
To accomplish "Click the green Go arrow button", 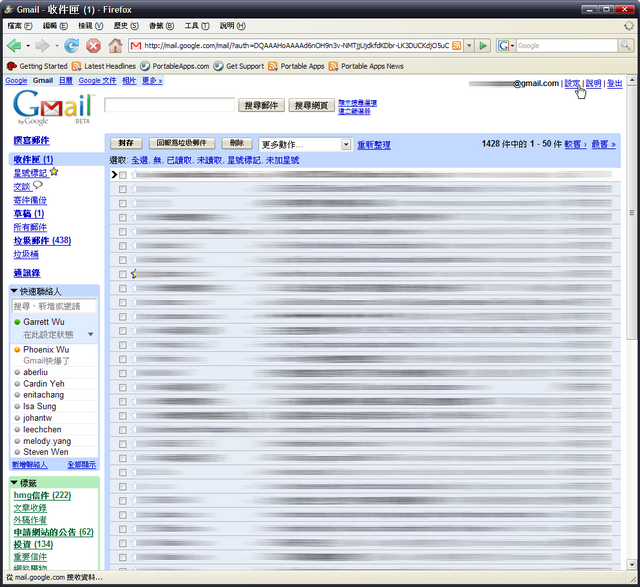I will pos(483,46).
